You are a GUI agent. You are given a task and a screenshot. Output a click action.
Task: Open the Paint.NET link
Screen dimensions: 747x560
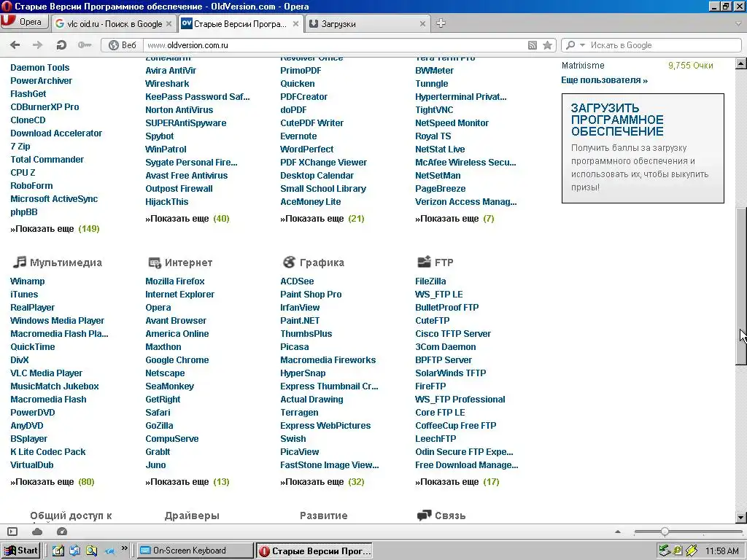(x=300, y=321)
